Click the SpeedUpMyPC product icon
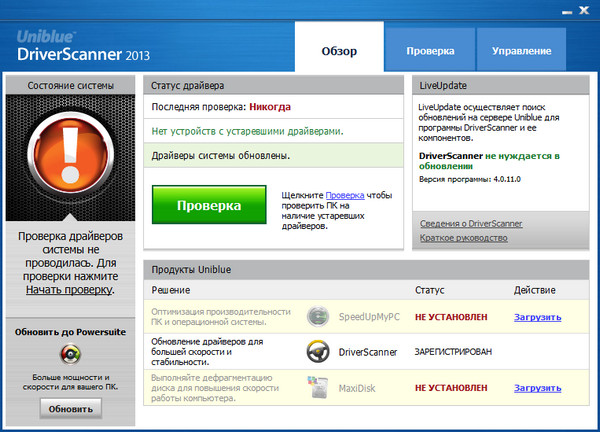The width and height of the screenshot is (600, 432). click(x=318, y=317)
